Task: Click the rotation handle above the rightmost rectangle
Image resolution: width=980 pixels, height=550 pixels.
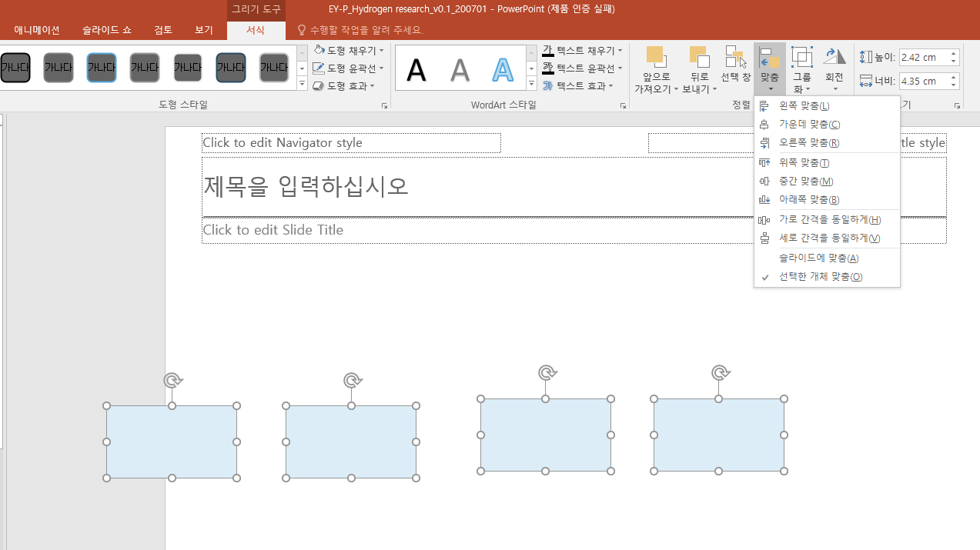Action: point(721,373)
